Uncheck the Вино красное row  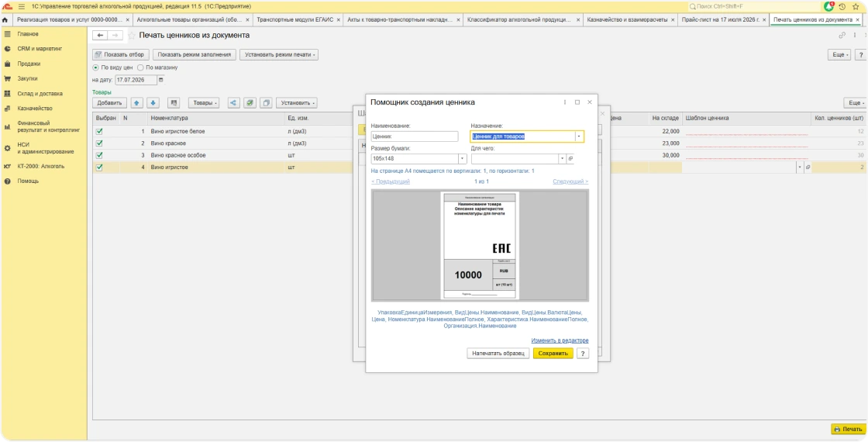(x=99, y=143)
